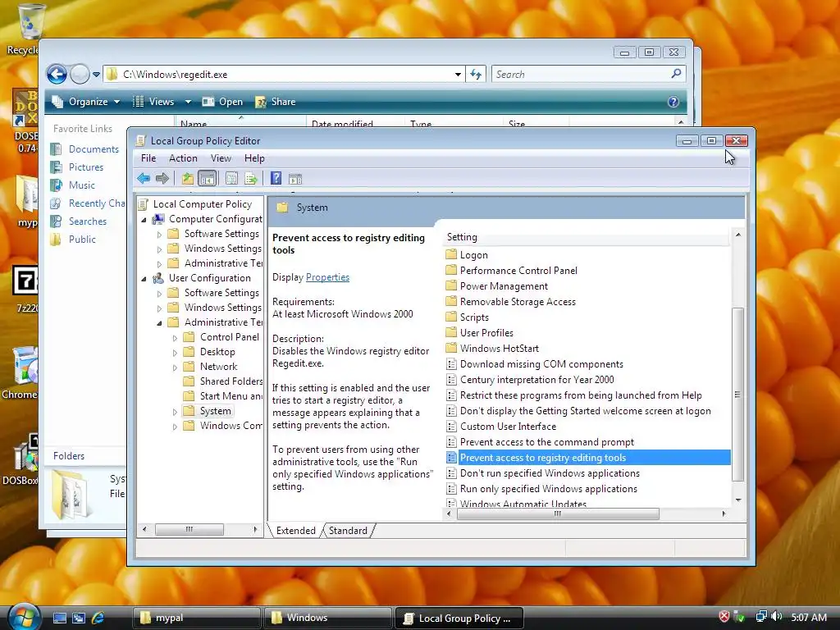840x630 pixels.
Task: Expand Windows Components tree node arrow
Action: [175, 427]
